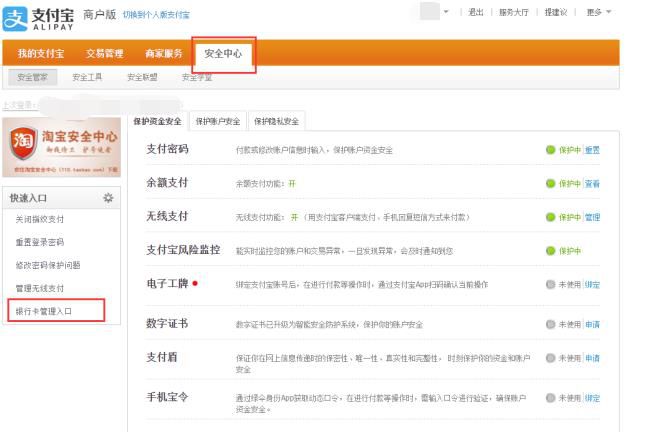Click gray status dot for 支付盾

coord(550,358)
